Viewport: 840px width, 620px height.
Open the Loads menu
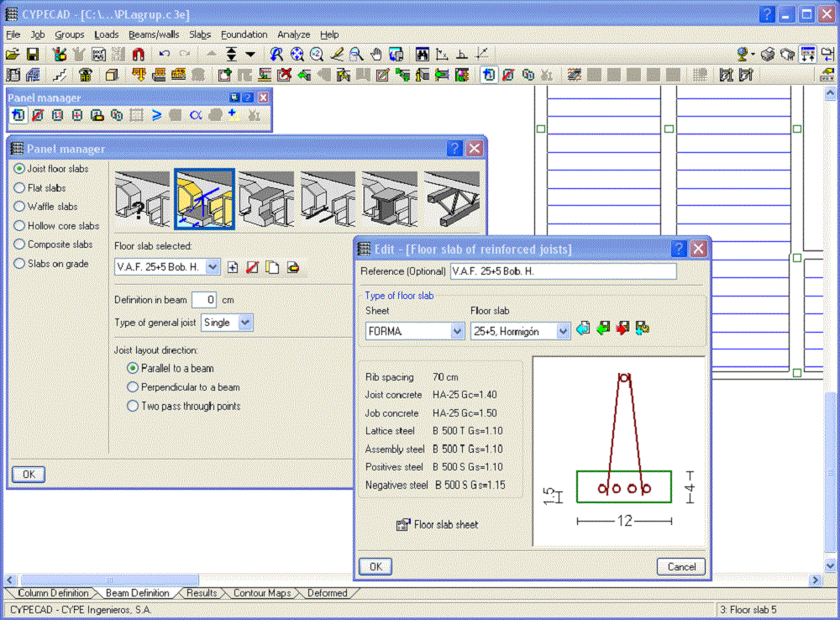pos(106,34)
